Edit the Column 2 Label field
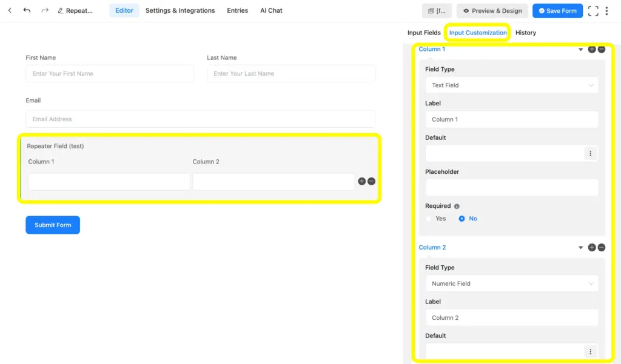This screenshot has height=364, width=621. pyautogui.click(x=512, y=318)
